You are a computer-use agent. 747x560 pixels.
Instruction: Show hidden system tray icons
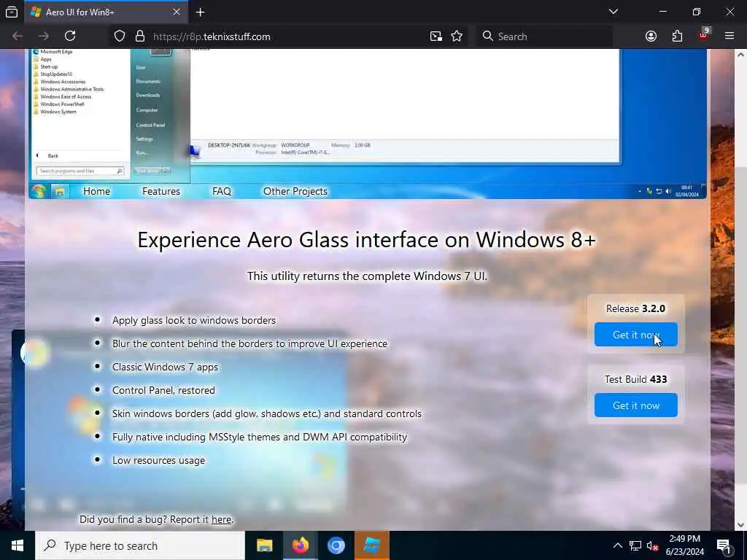(x=617, y=545)
